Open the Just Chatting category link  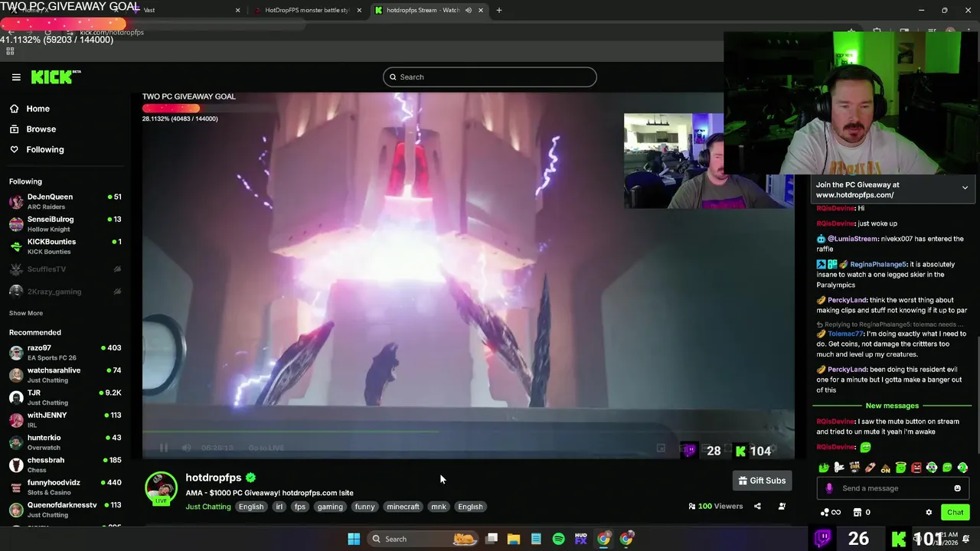tap(207, 507)
